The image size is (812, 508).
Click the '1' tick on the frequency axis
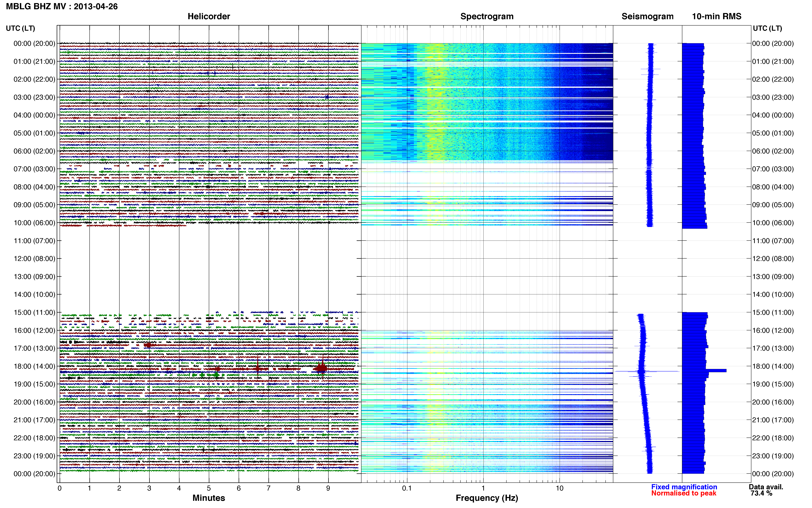[x=483, y=488]
